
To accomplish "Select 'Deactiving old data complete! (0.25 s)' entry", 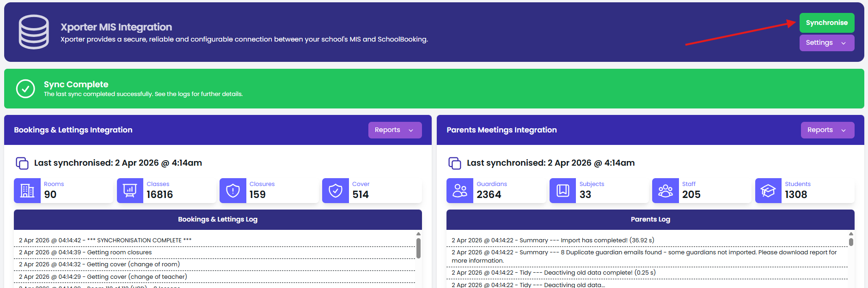I will [x=647, y=273].
